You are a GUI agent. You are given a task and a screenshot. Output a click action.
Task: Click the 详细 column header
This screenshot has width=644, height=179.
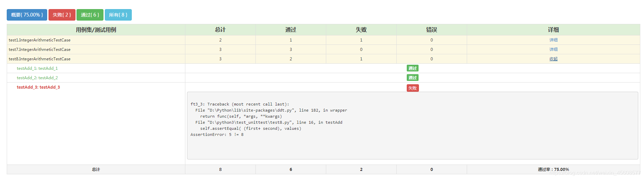click(553, 30)
